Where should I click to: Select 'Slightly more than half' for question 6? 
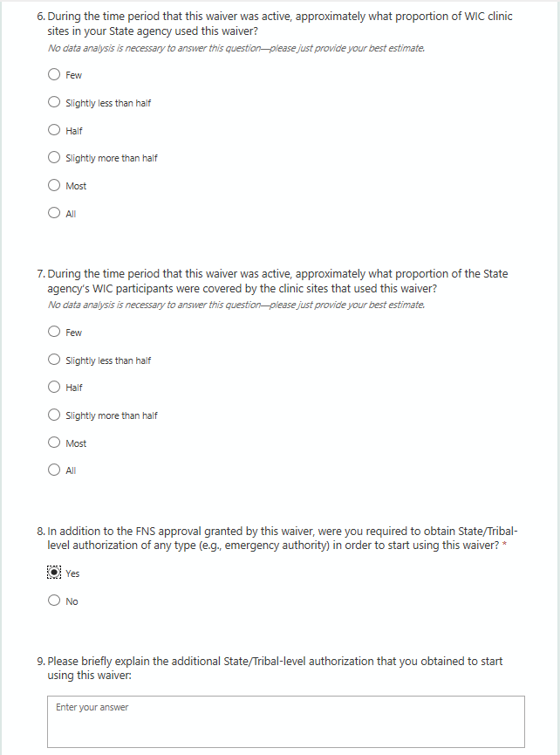click(54, 158)
